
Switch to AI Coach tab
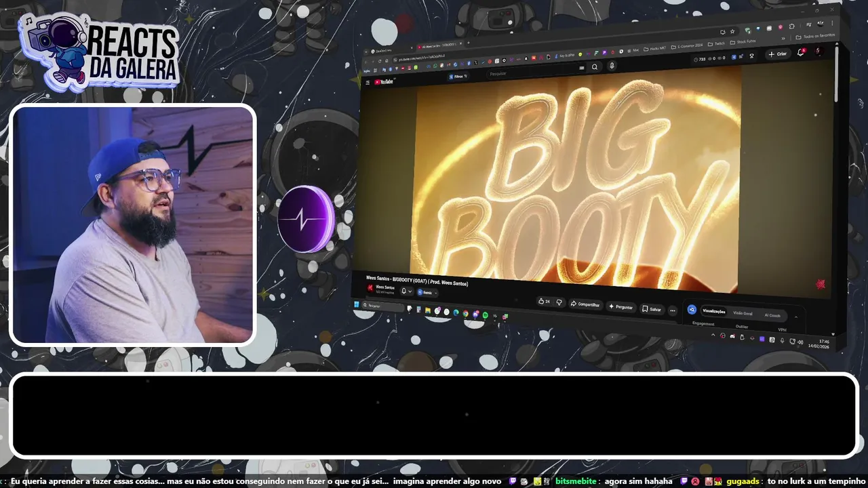(x=772, y=315)
